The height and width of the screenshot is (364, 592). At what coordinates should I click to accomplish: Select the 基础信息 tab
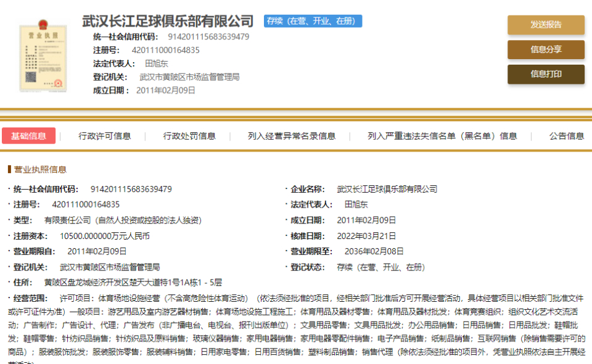tap(29, 135)
